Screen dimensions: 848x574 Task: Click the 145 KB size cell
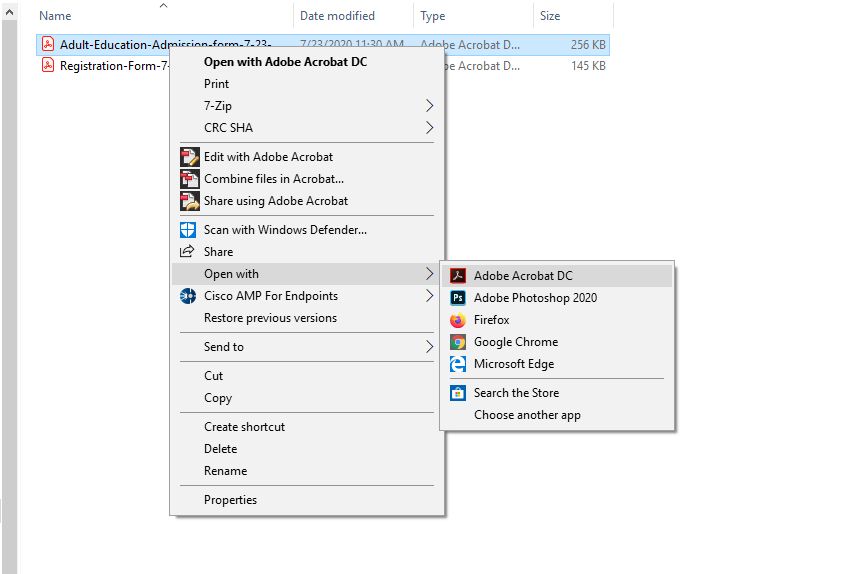click(x=588, y=66)
